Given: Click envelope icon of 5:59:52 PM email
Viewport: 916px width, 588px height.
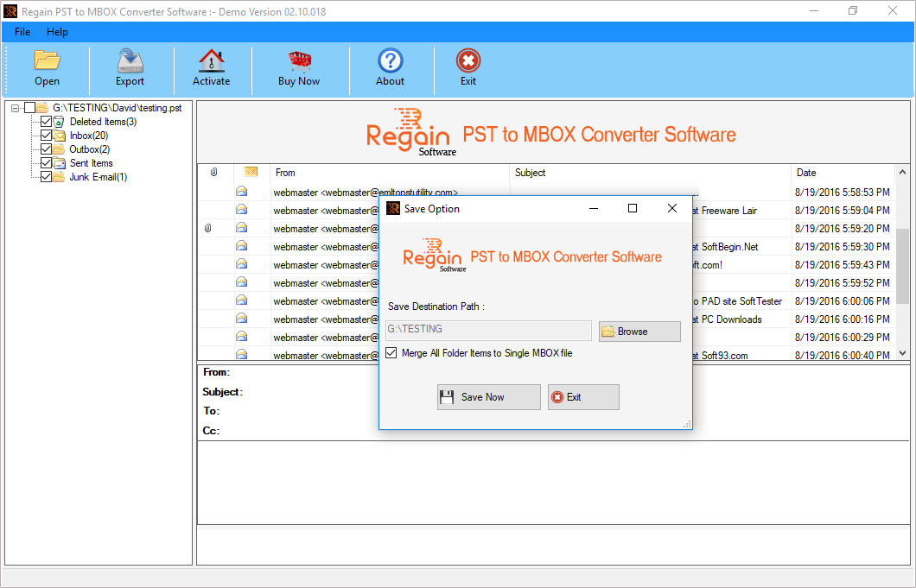Looking at the screenshot, I should pos(241,282).
